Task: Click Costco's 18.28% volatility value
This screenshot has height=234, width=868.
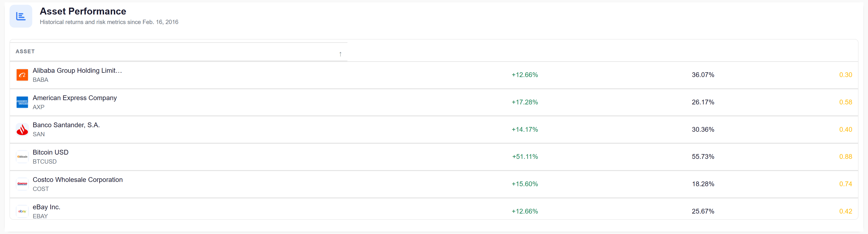Action: (x=703, y=184)
